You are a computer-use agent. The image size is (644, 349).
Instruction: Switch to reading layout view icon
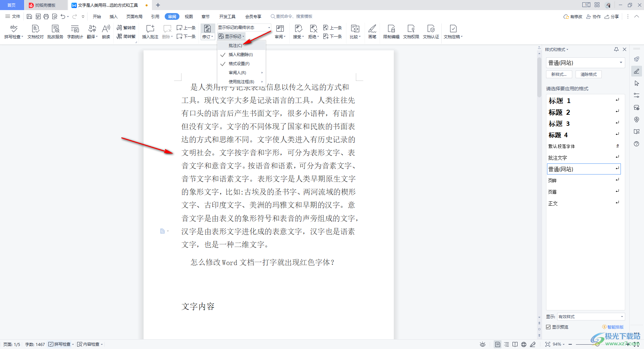(515, 344)
